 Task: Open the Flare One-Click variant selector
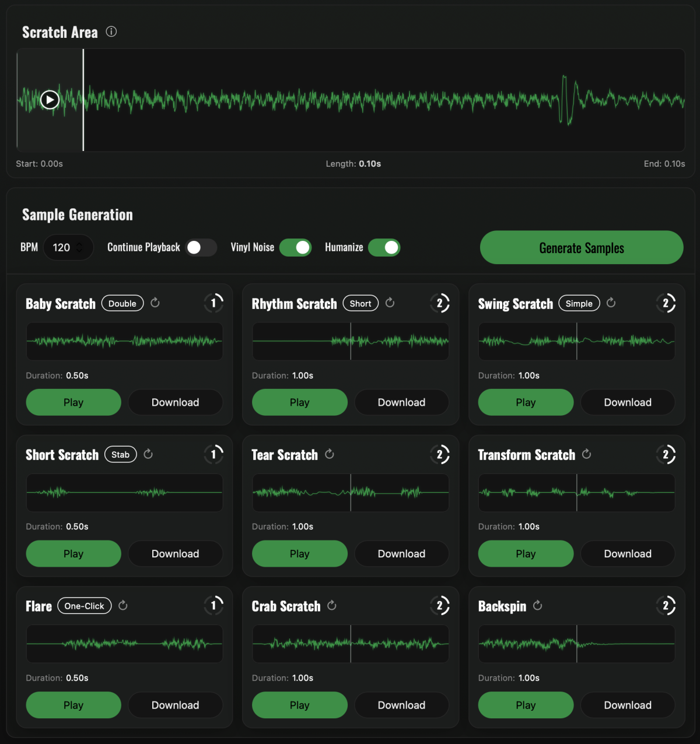[85, 606]
